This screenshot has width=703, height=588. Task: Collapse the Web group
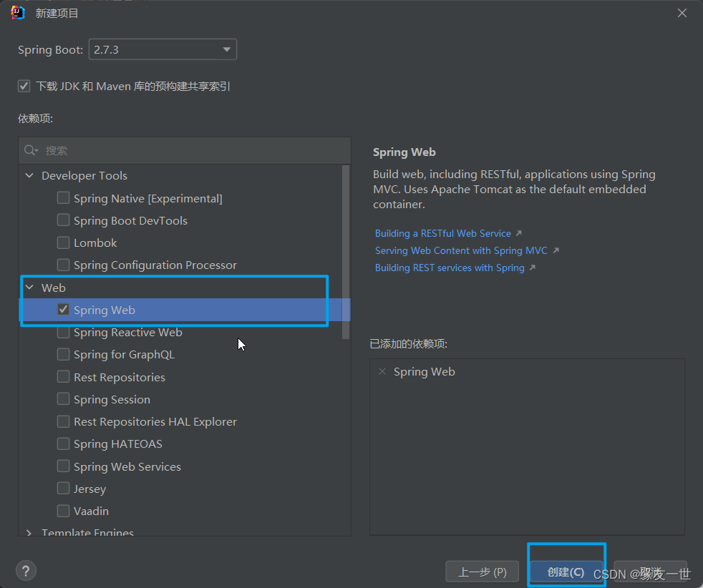click(29, 288)
